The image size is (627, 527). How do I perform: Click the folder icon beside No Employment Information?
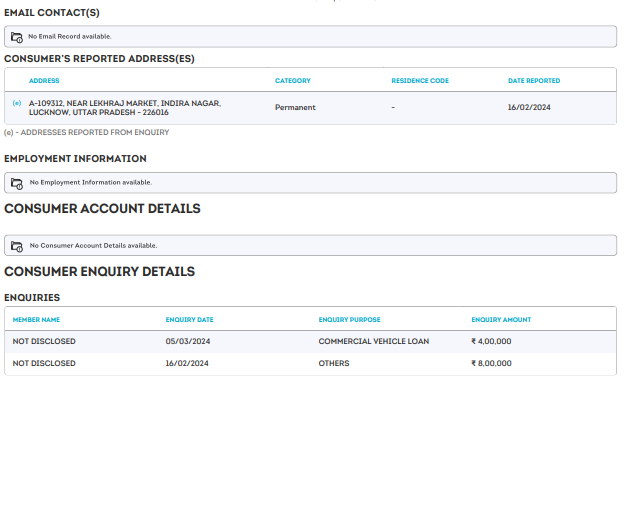[x=16, y=183]
